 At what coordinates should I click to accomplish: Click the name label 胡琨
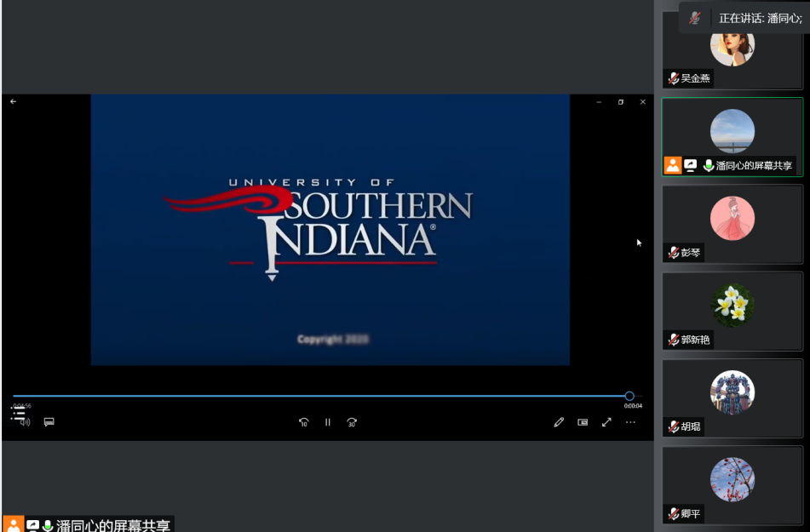coord(690,426)
